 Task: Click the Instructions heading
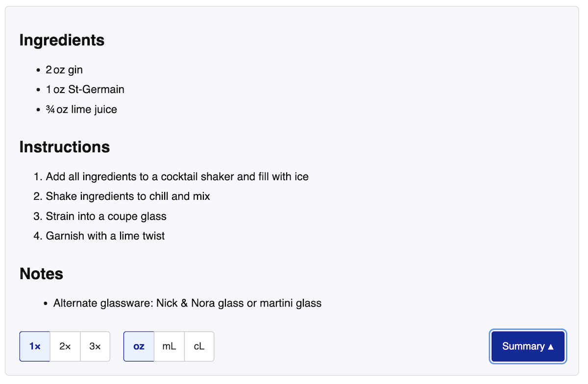65,147
